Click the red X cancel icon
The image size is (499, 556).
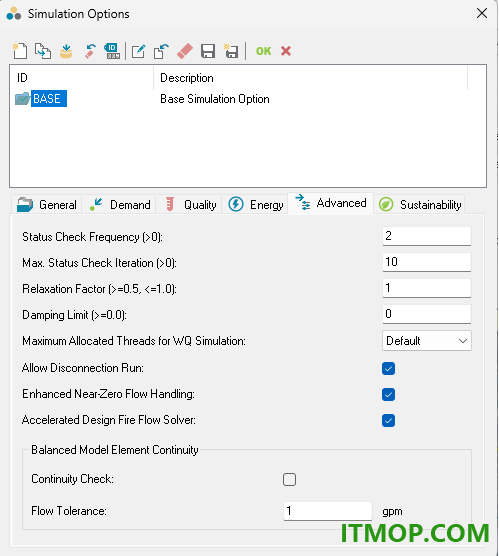point(286,51)
